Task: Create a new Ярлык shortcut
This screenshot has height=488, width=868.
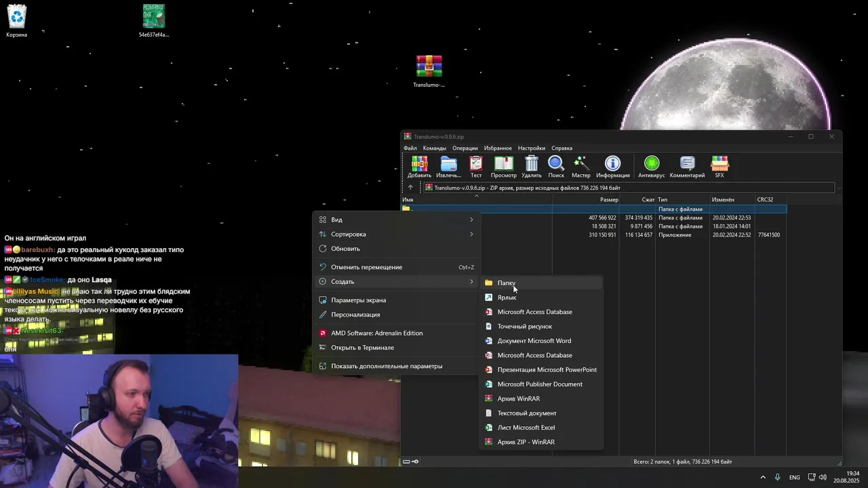Action: point(542,298)
